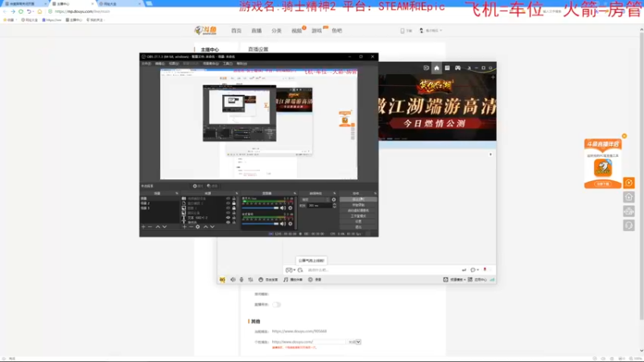Screen dimensions: 644x362
Task: Pop out the OBS scenes dock panel
Action: point(177,193)
